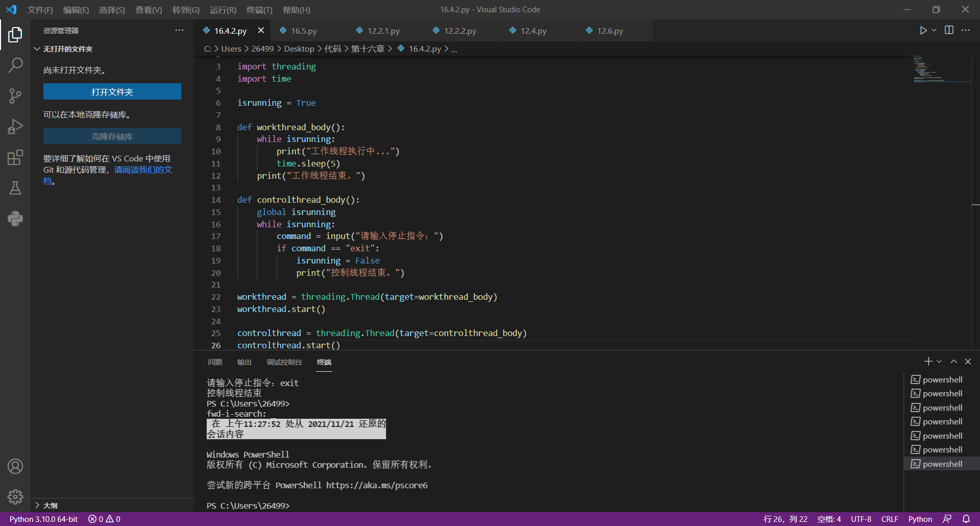
Task: Open the '终端(T)' menu
Action: [259, 10]
